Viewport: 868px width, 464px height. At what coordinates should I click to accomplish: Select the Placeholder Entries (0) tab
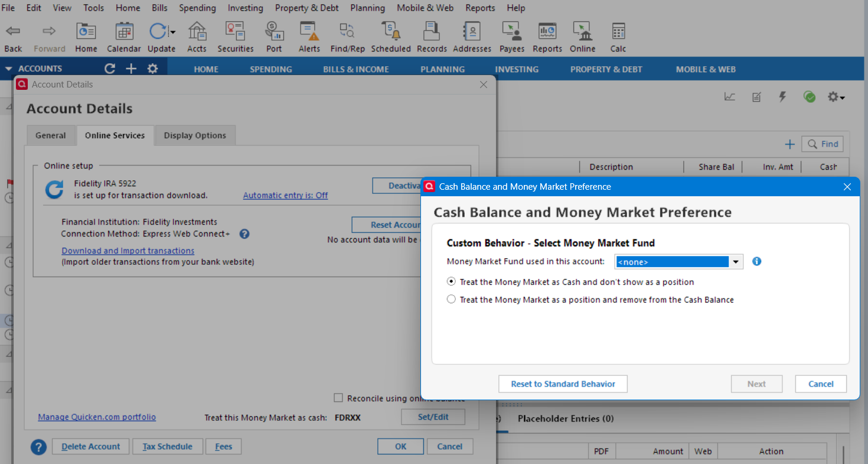[566, 418]
